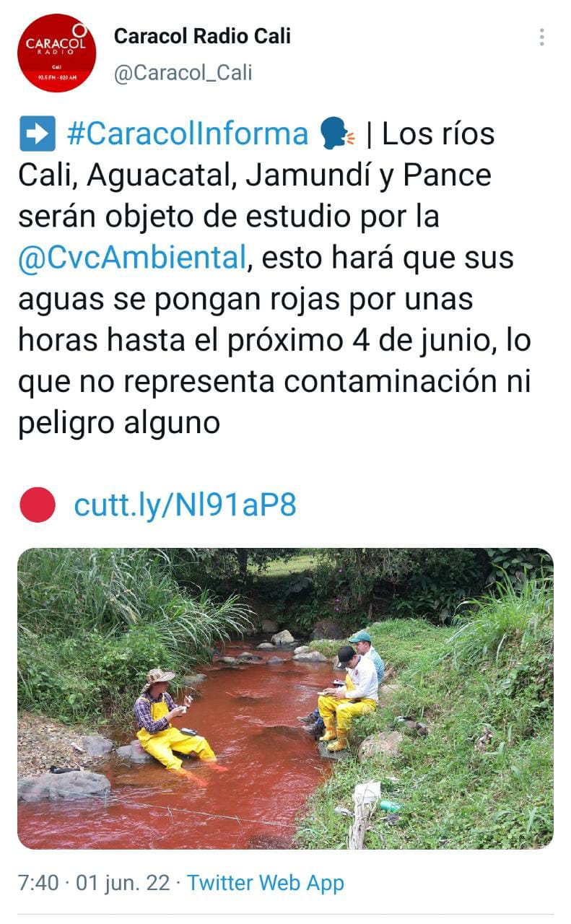
Task: Click the red circle emoji
Action: pyautogui.click(x=37, y=505)
